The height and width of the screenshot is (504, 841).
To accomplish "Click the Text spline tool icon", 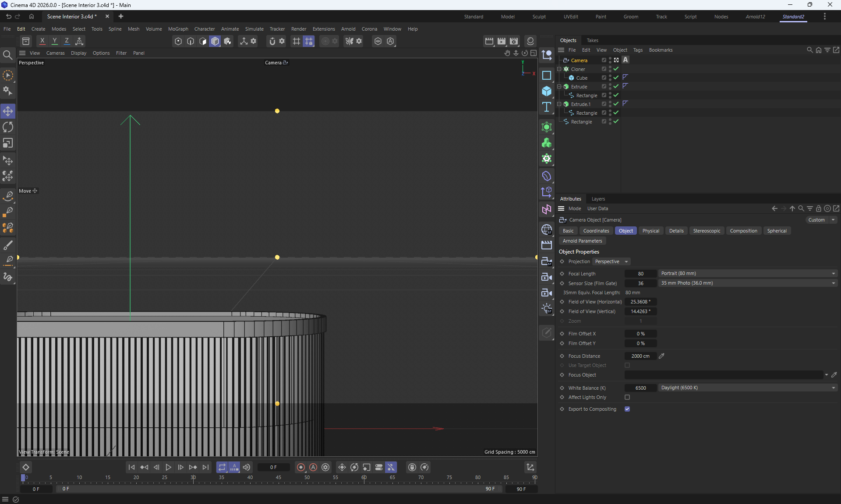I will pos(547,107).
